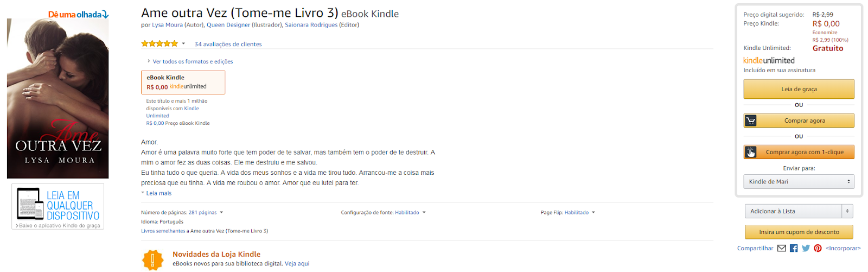Share via the email envelope icon

point(781,248)
